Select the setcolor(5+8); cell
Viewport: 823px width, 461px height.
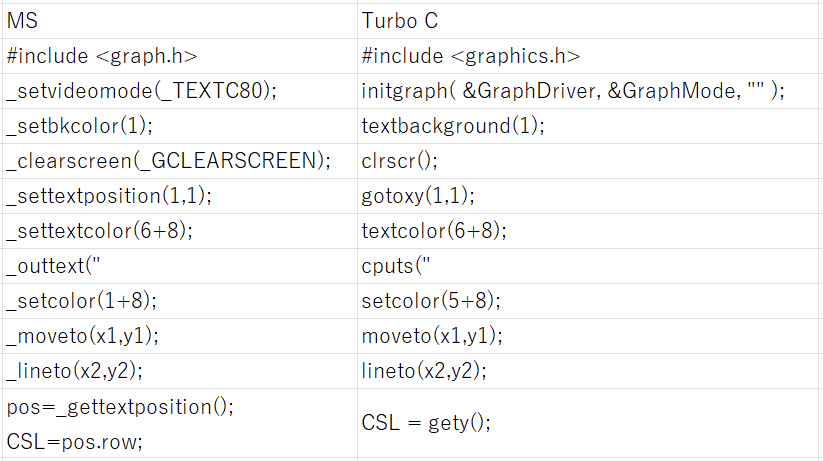pyautogui.click(x=588, y=301)
